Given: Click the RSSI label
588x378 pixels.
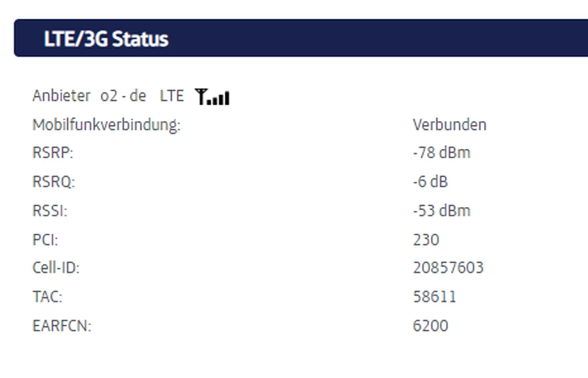Looking at the screenshot, I should pos(50,211).
